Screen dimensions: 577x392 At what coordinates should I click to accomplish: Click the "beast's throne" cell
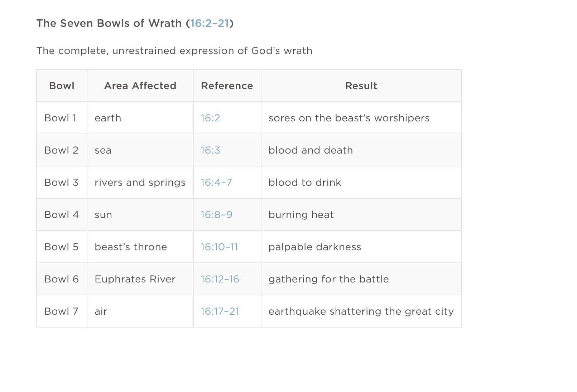coord(131,247)
